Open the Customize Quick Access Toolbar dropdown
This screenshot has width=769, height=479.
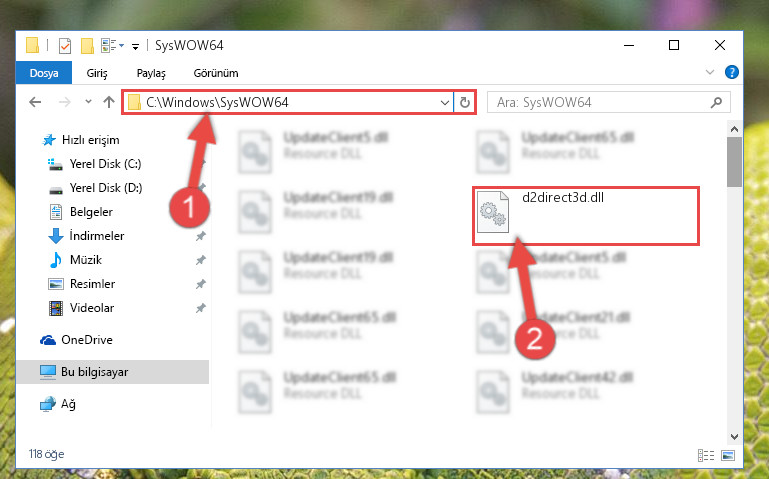pos(135,46)
